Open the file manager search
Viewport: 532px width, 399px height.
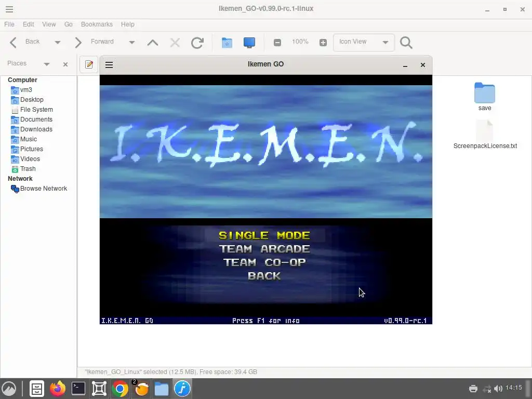click(406, 43)
